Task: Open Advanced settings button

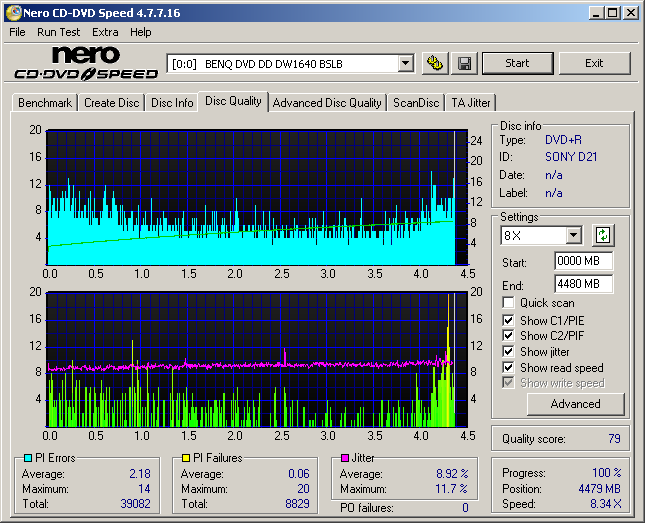Action: click(575, 404)
